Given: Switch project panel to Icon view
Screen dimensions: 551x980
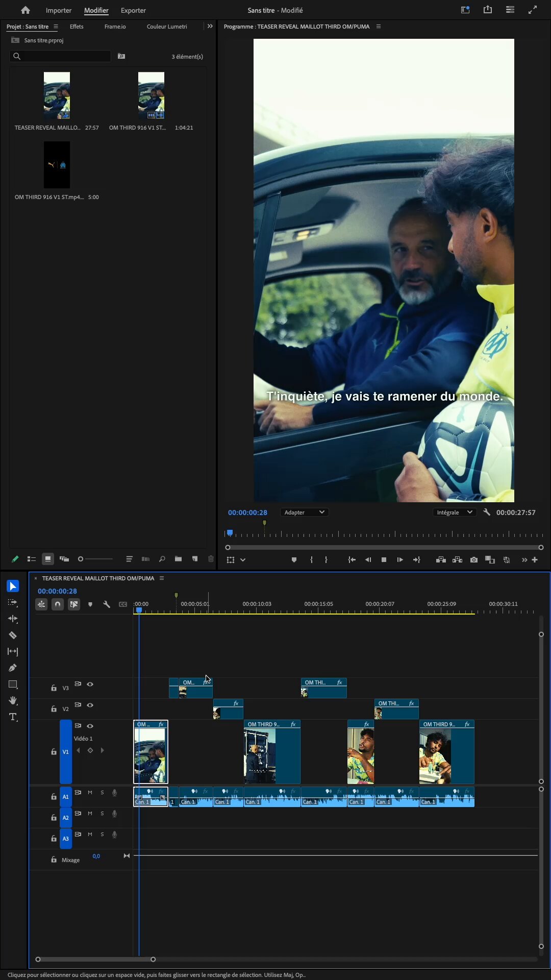Looking at the screenshot, I should 47,559.
